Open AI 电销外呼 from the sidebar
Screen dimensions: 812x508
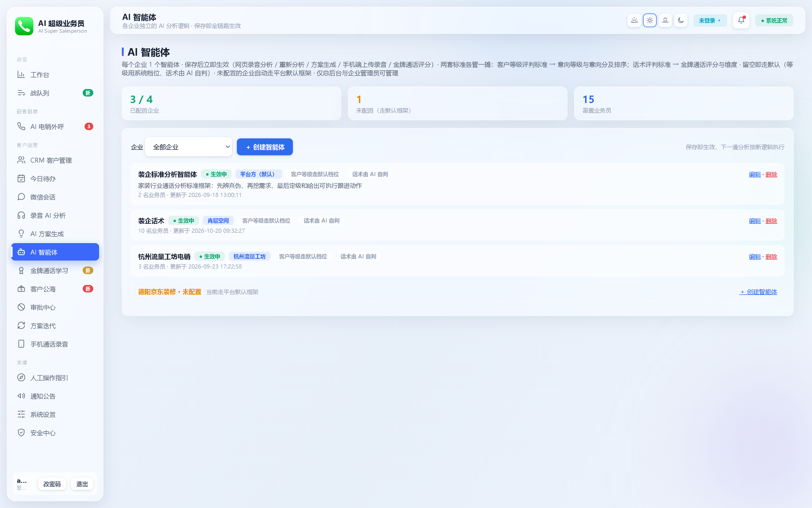tap(55, 127)
